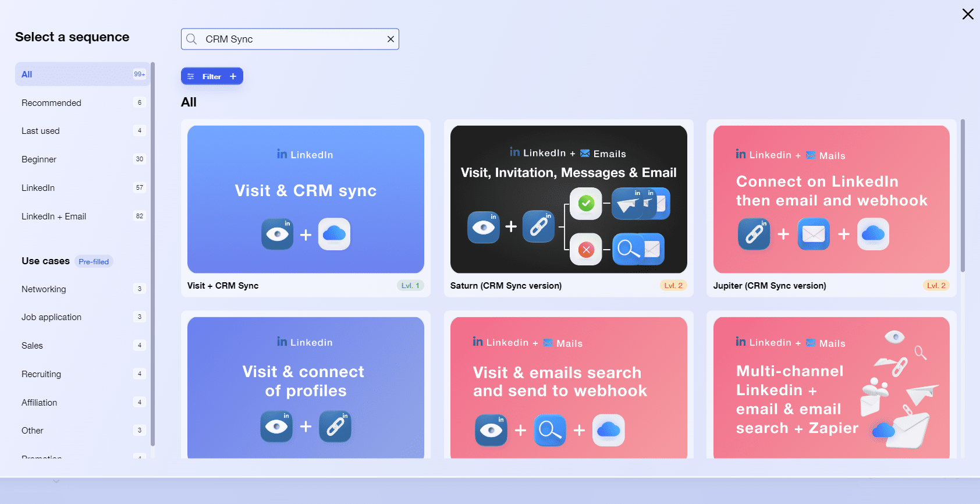Viewport: 980px width, 504px height.
Task: Click the sidebar category scrollbar
Action: click(152, 254)
